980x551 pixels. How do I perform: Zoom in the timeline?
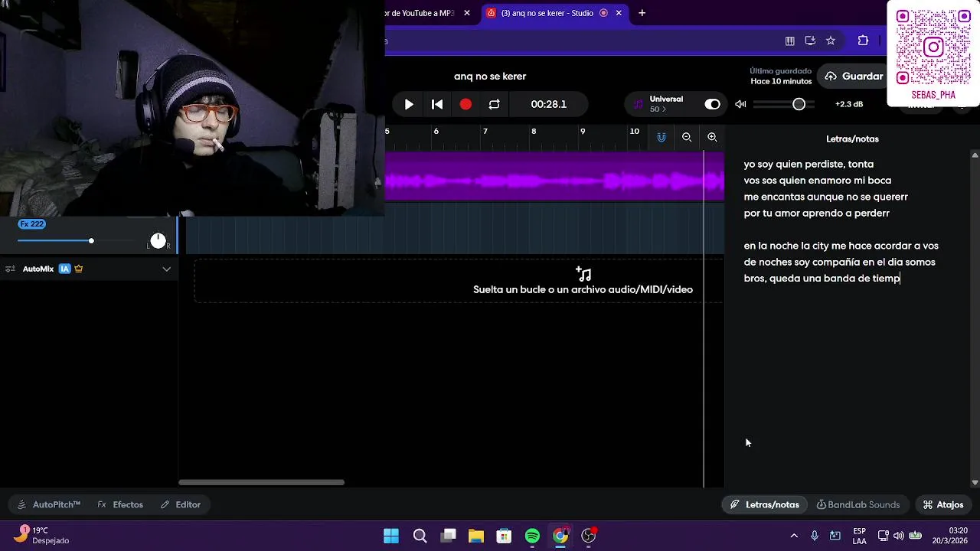point(712,137)
